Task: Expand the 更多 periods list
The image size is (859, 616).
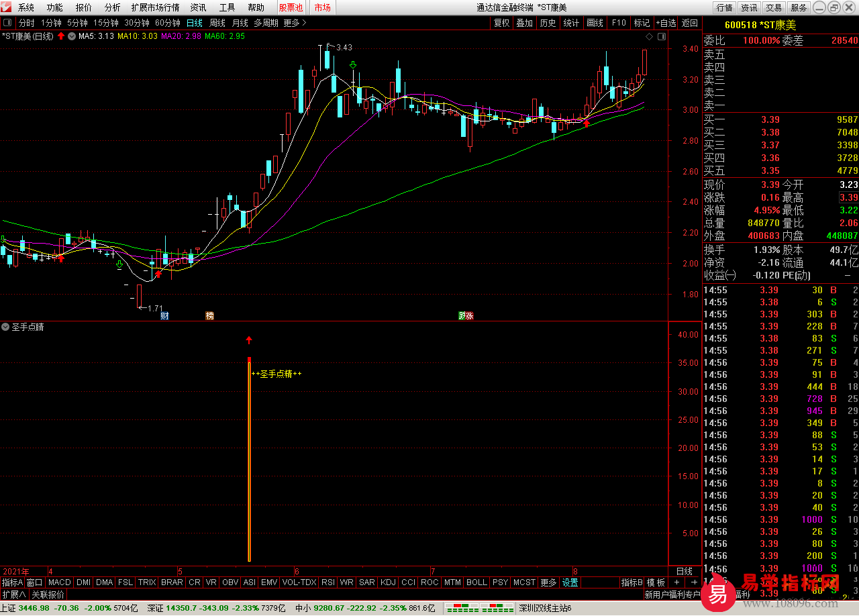Action: tap(295, 23)
